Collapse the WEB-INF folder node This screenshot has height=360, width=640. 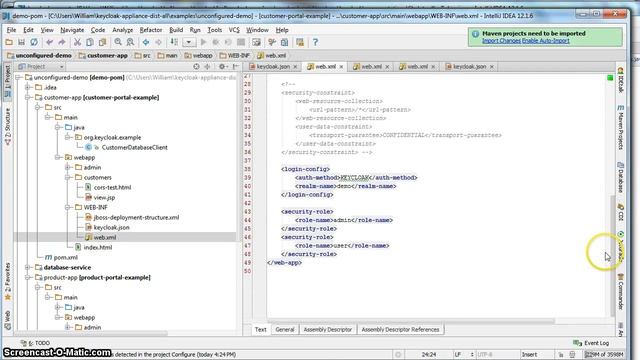tap(67, 207)
